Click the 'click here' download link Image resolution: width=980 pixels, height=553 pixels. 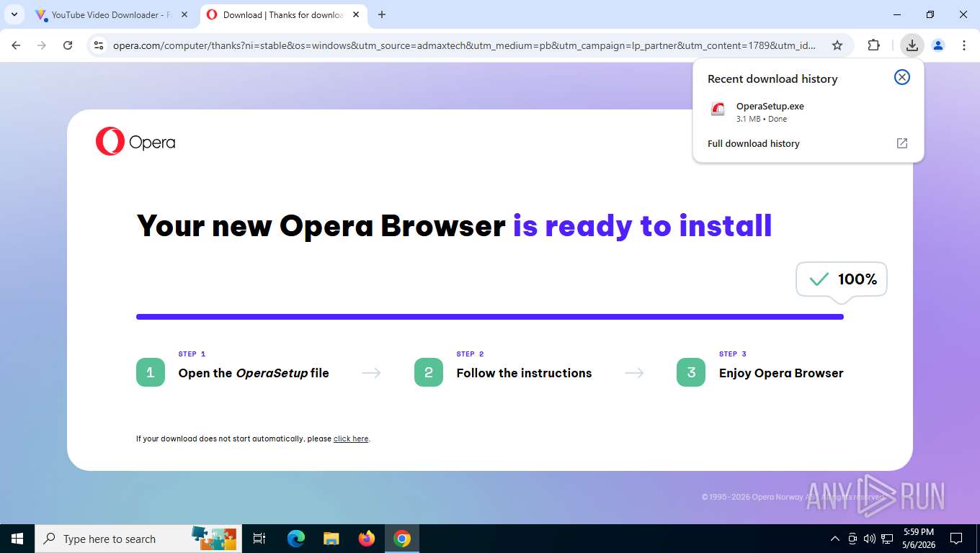tap(351, 439)
